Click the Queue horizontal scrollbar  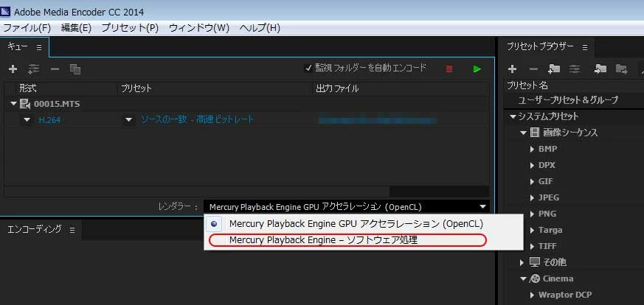tap(197, 191)
